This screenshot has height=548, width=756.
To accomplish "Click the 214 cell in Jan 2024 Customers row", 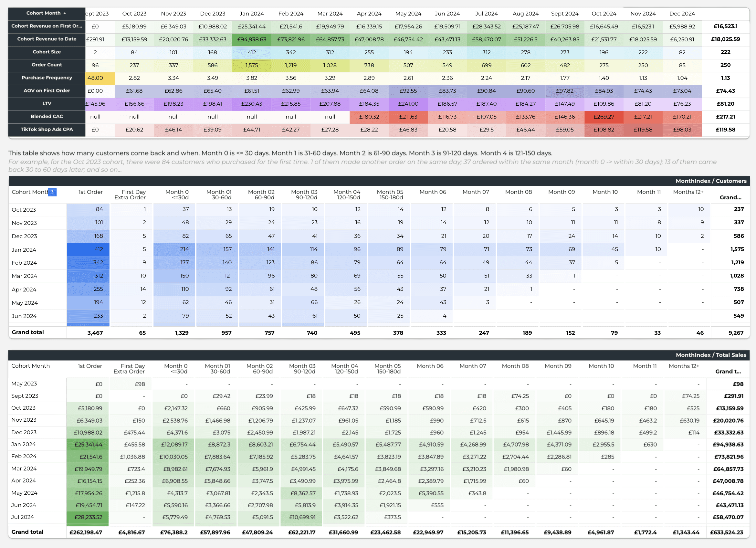I will click(174, 249).
